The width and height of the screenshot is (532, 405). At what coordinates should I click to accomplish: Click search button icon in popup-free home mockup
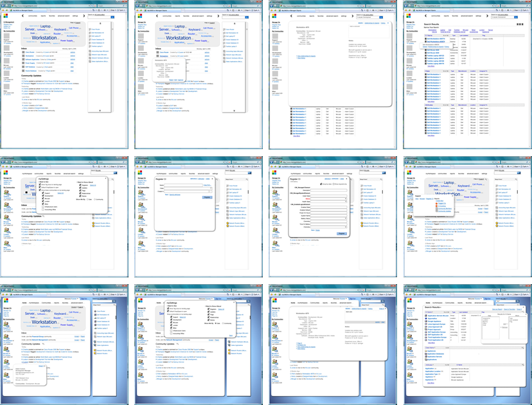click(x=112, y=17)
